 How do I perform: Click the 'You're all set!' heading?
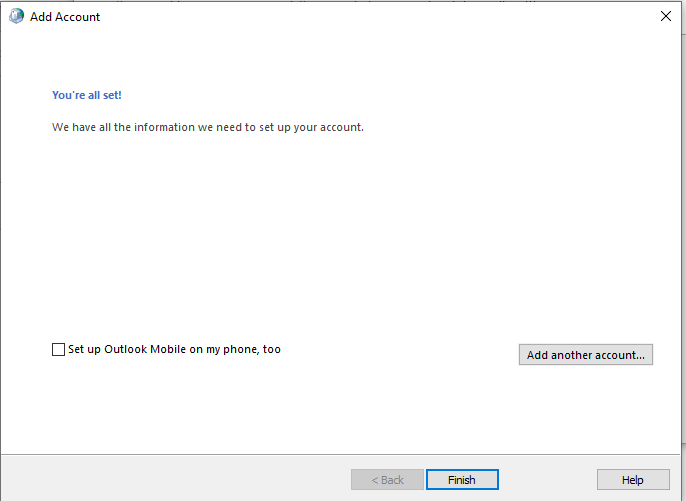point(87,96)
